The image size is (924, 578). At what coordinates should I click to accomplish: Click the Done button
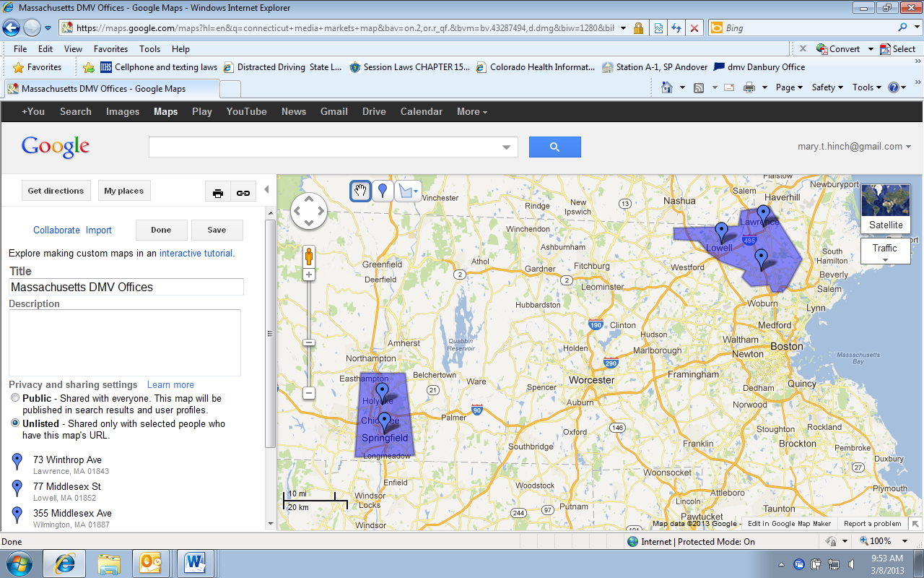coord(161,230)
